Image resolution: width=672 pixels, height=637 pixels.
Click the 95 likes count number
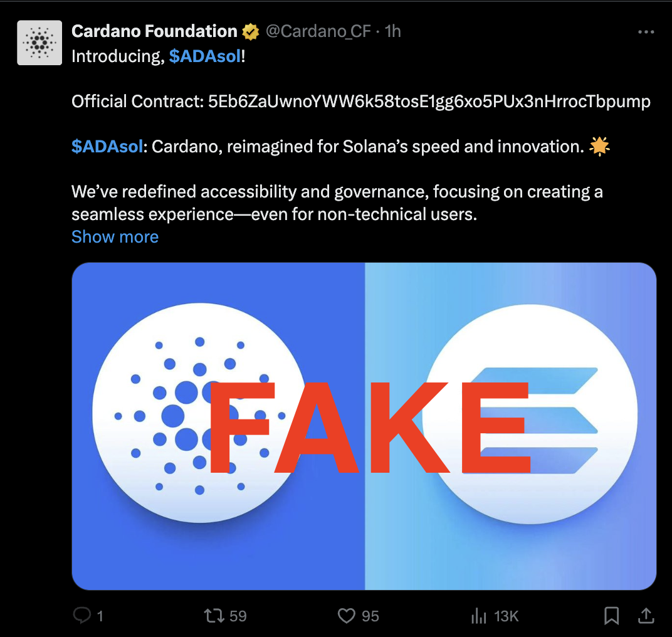pyautogui.click(x=370, y=616)
